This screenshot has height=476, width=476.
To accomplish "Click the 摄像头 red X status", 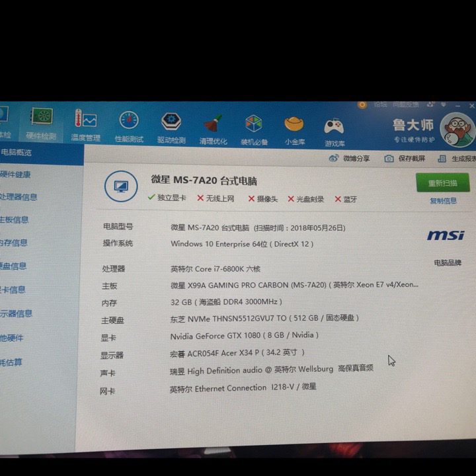I will coord(262,199).
